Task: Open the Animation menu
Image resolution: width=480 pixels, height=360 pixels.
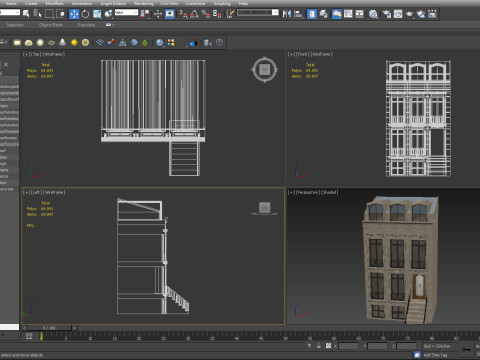Action: click(82, 3)
